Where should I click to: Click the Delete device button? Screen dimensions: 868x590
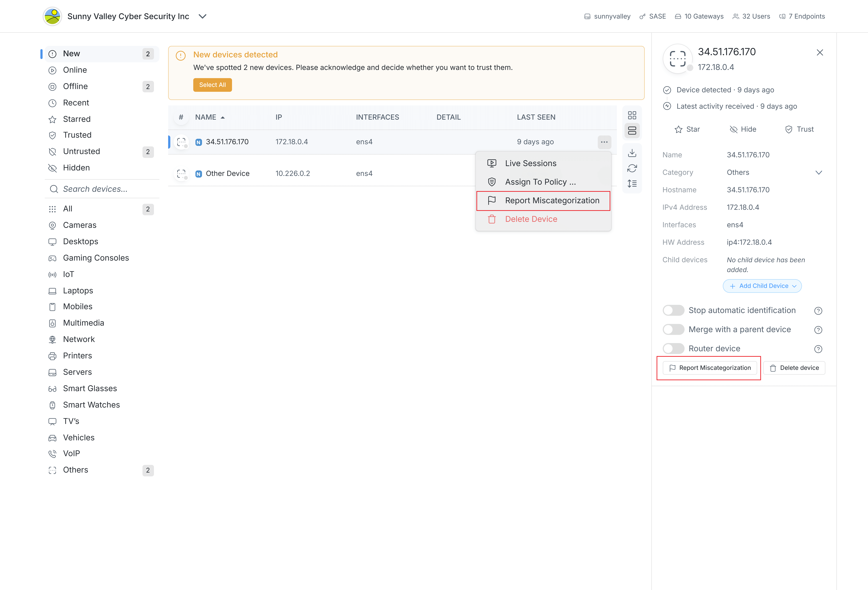[x=794, y=368]
